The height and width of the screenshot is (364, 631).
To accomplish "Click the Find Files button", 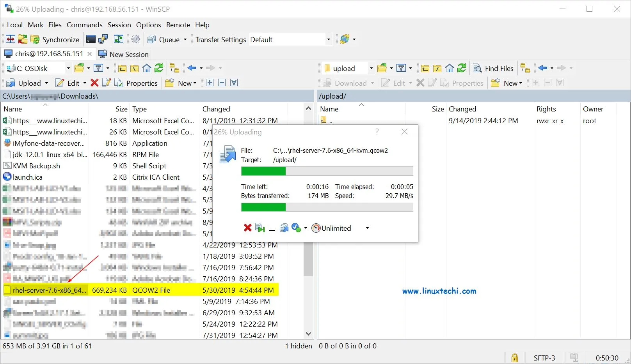I will click(494, 68).
